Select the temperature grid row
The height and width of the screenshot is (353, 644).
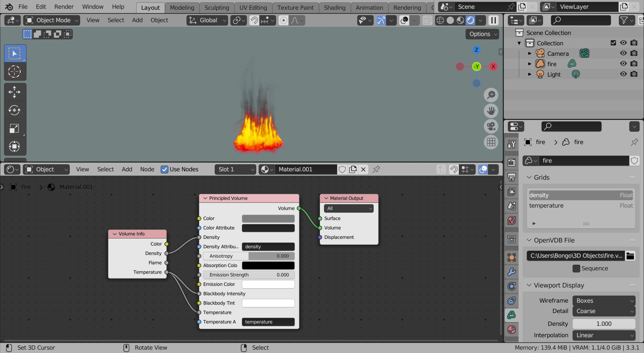click(581, 206)
